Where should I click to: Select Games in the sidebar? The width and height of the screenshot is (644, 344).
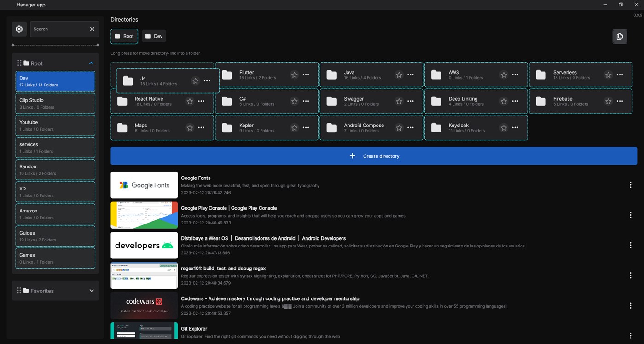click(55, 258)
